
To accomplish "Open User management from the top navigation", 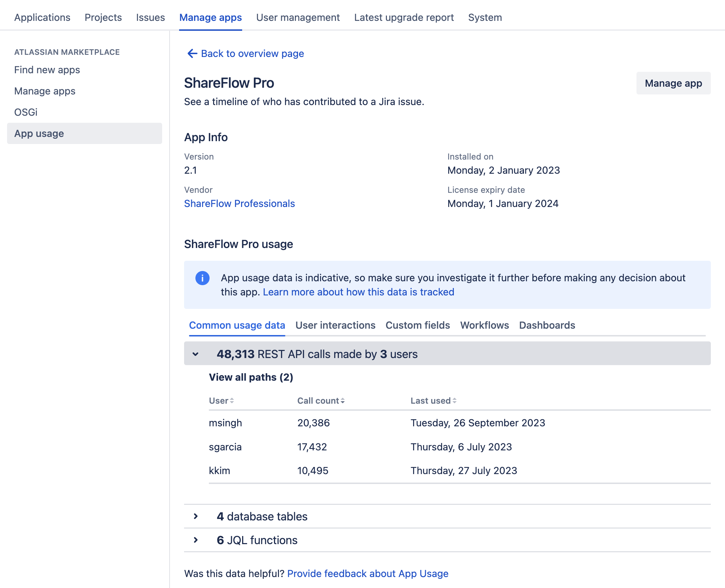I will 298,17.
